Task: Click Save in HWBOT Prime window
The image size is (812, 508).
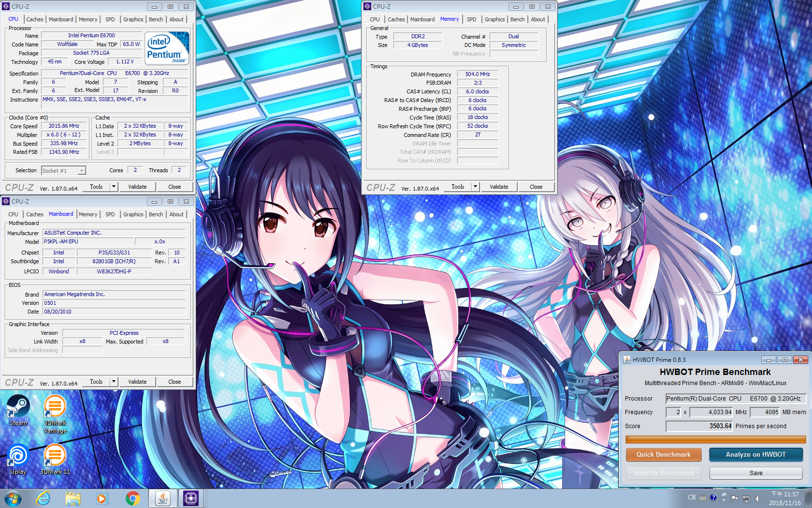Action: tap(756, 473)
